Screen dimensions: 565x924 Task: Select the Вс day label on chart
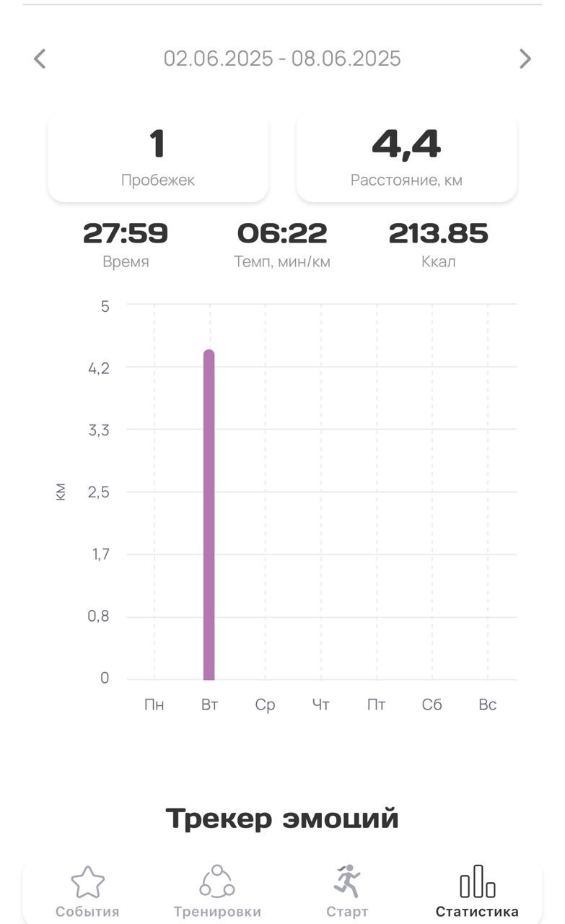click(488, 705)
